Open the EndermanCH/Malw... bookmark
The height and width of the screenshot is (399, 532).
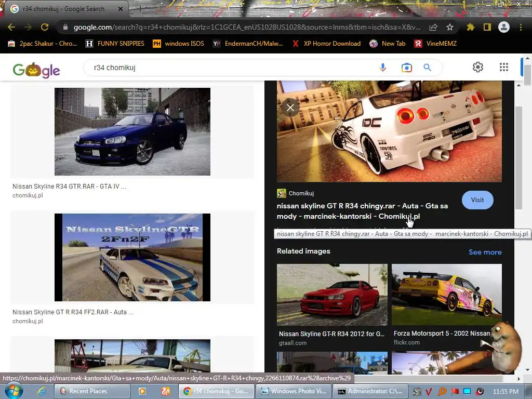click(248, 44)
